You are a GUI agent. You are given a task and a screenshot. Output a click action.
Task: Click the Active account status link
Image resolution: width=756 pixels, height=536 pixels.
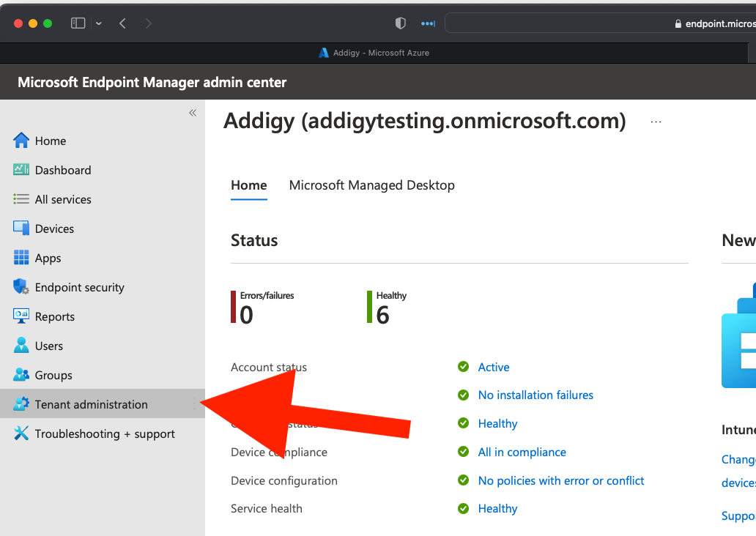[x=494, y=368]
